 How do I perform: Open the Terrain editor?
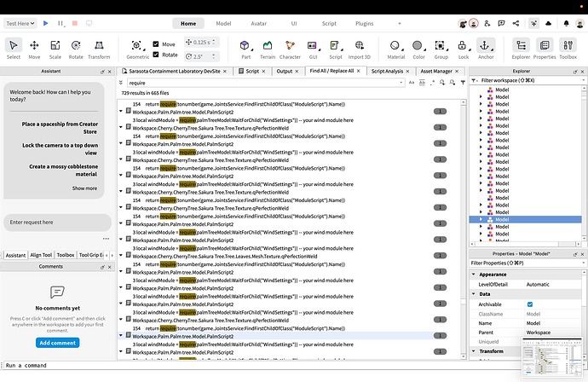(268, 49)
